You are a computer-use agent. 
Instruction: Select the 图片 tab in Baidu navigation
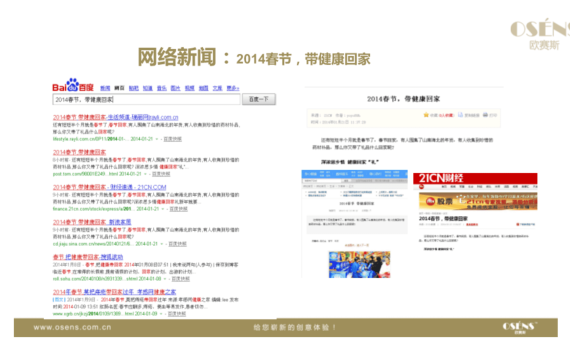tap(175, 88)
